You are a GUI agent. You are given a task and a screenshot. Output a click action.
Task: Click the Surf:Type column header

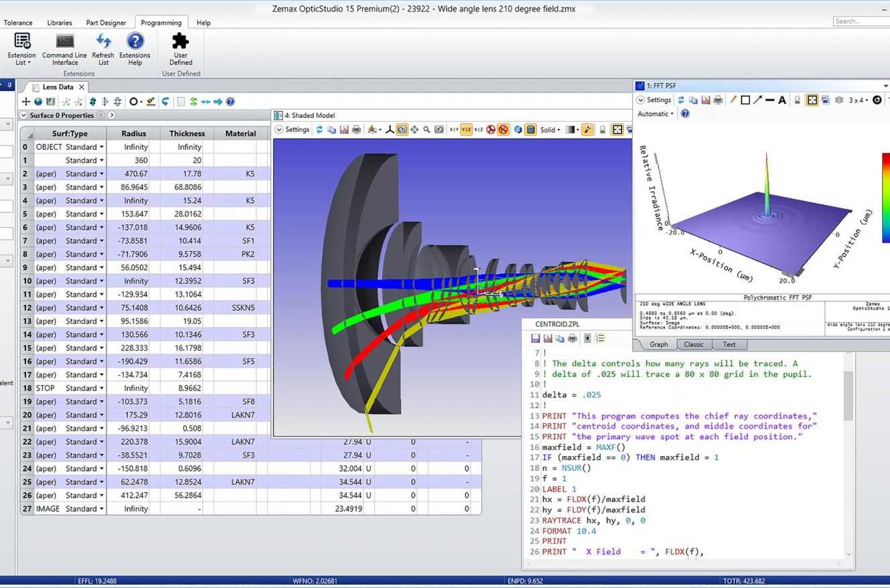tap(70, 134)
